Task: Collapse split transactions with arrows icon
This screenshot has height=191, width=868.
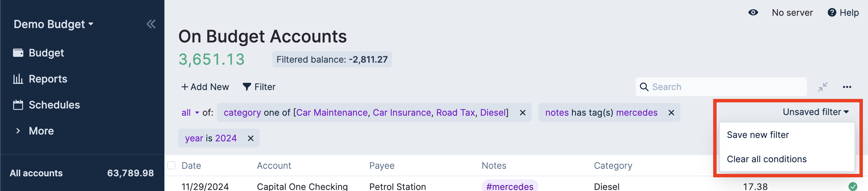Action: [x=822, y=87]
